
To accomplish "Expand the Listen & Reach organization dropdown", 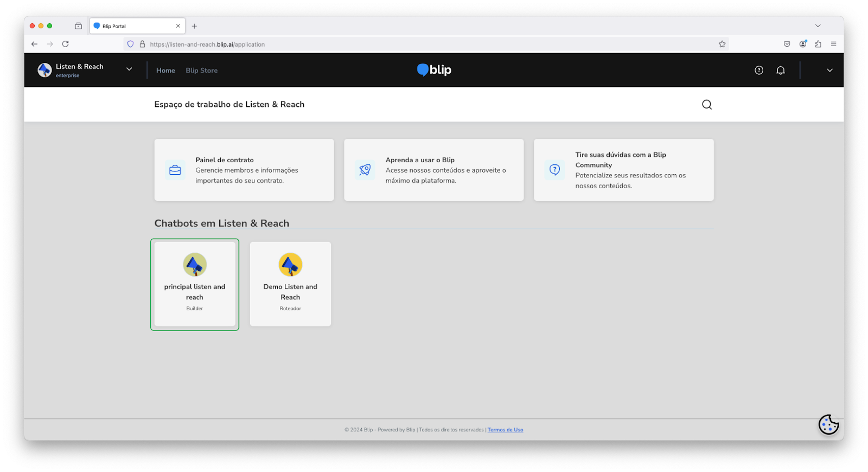I will [x=129, y=69].
